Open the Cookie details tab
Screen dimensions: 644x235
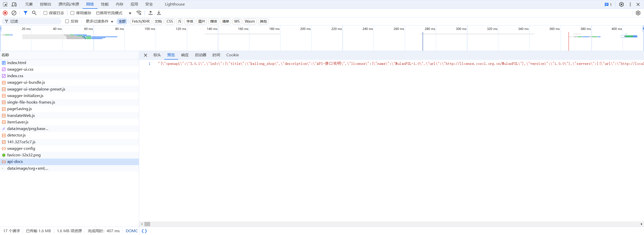233,55
